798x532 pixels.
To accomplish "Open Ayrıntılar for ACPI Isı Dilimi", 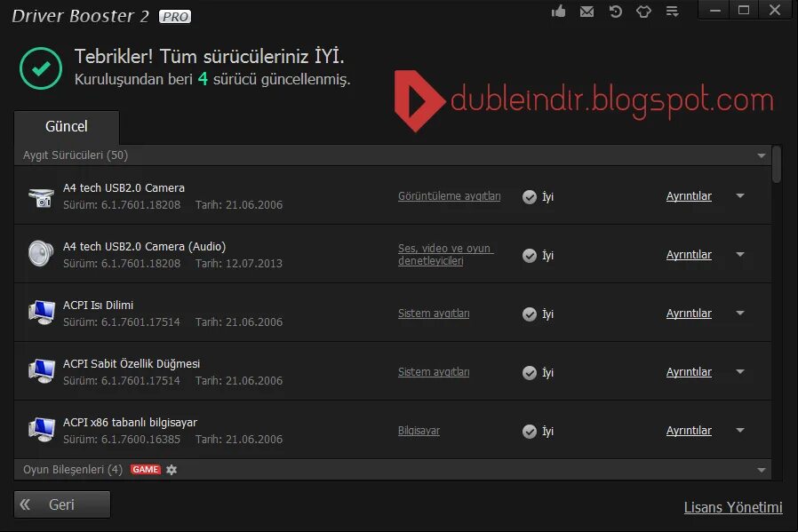I will pos(689,314).
